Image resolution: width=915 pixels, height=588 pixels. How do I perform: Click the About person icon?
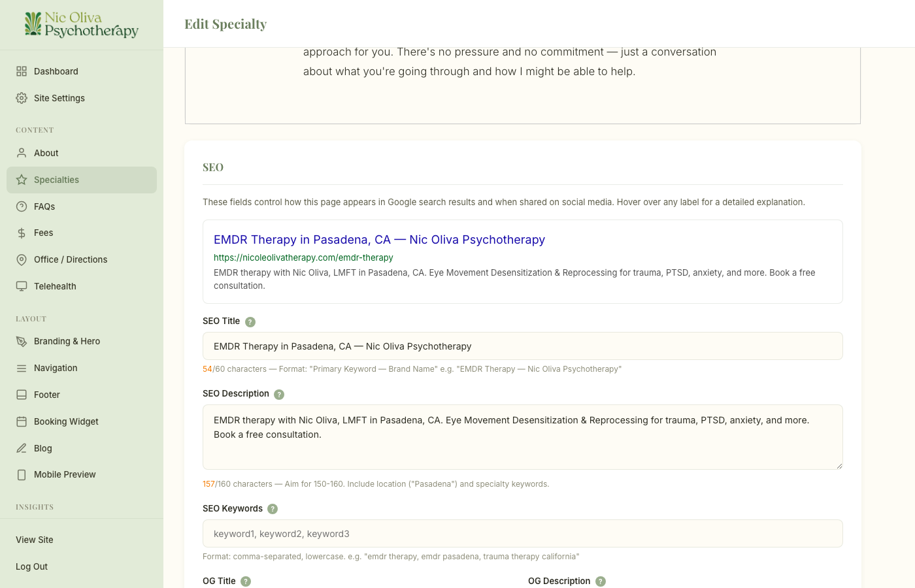click(x=22, y=153)
